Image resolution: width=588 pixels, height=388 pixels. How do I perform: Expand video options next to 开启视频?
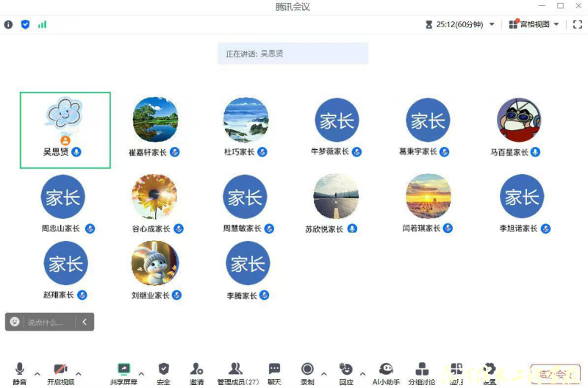pos(79,374)
